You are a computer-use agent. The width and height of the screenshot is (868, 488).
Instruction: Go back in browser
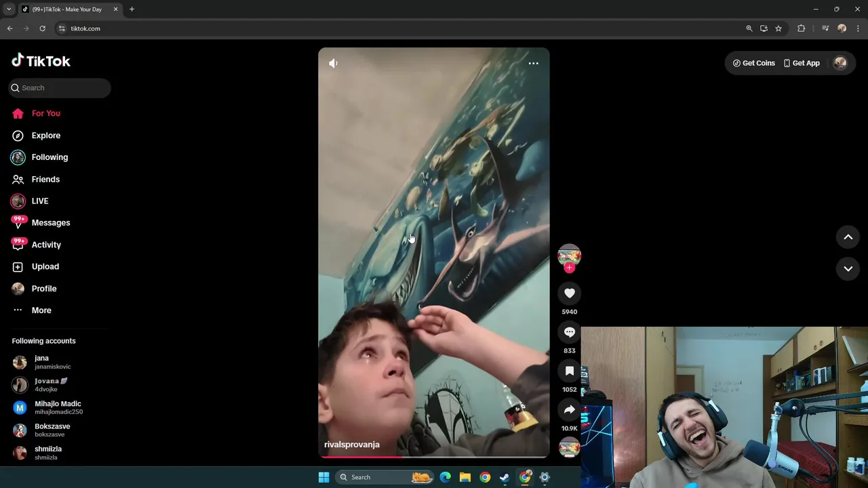pyautogui.click(x=9, y=28)
